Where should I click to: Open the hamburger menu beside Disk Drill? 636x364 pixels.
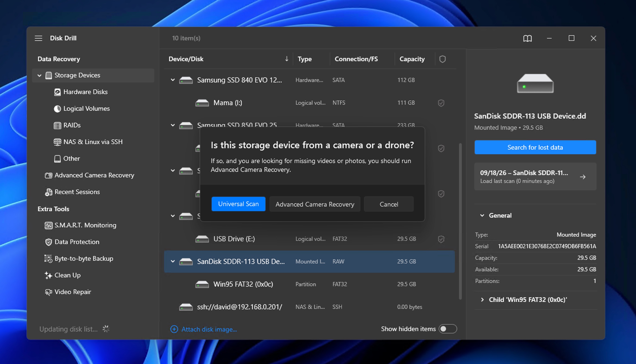point(38,38)
